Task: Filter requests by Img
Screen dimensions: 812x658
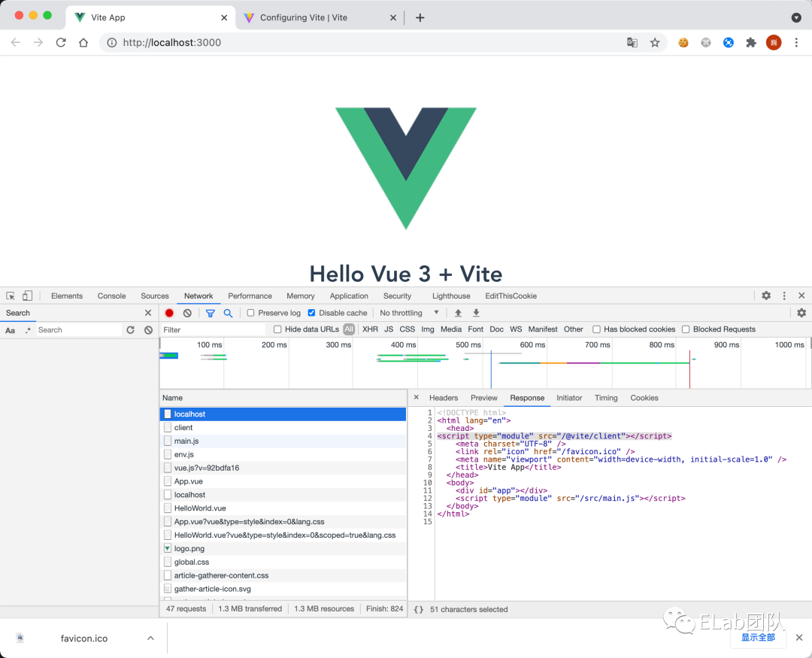Action: click(428, 329)
